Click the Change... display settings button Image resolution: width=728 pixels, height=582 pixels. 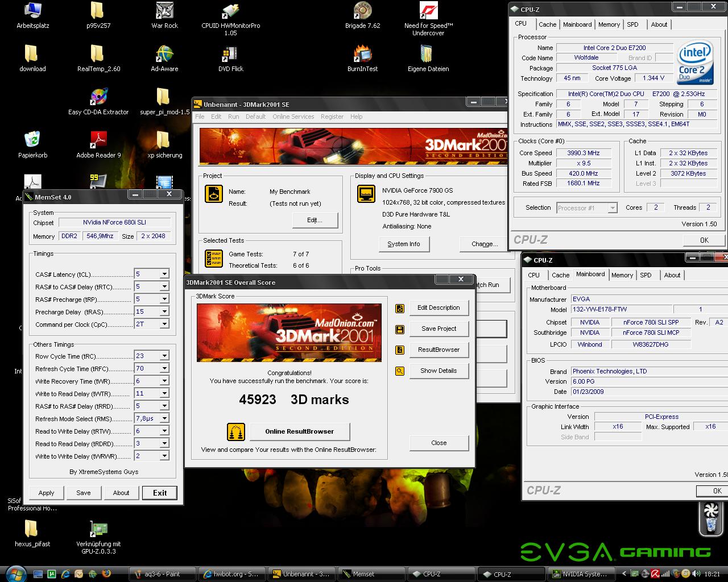[x=484, y=244]
